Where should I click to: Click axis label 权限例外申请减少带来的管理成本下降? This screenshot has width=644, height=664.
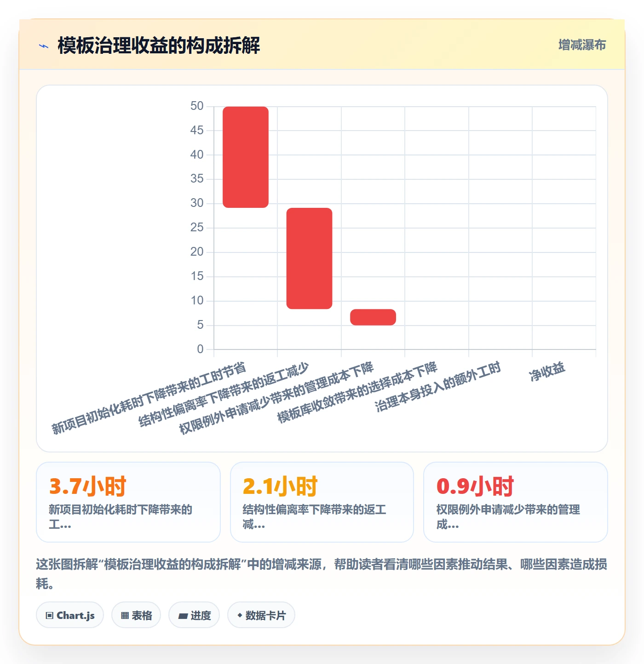coord(276,398)
